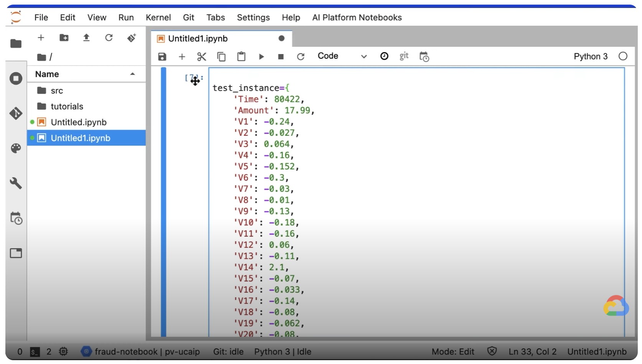Toggle Name column sort order arrow

pyautogui.click(x=133, y=74)
